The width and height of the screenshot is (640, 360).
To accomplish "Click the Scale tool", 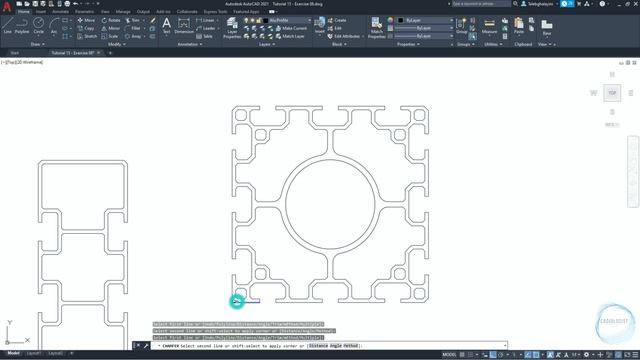I will [110, 36].
